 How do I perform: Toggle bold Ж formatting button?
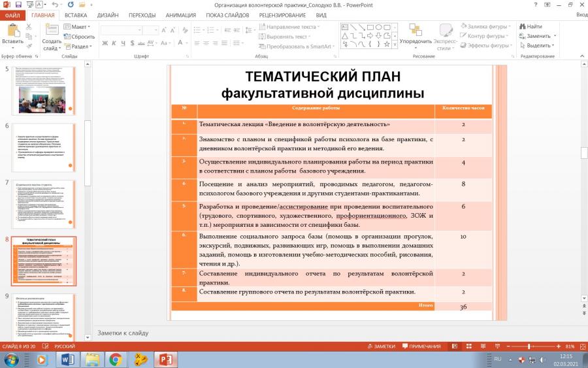pos(105,43)
